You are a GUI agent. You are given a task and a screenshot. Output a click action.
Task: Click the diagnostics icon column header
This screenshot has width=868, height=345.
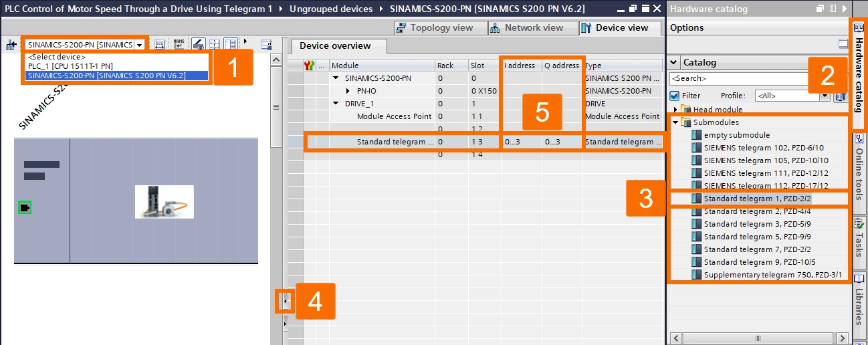pyautogui.click(x=308, y=66)
